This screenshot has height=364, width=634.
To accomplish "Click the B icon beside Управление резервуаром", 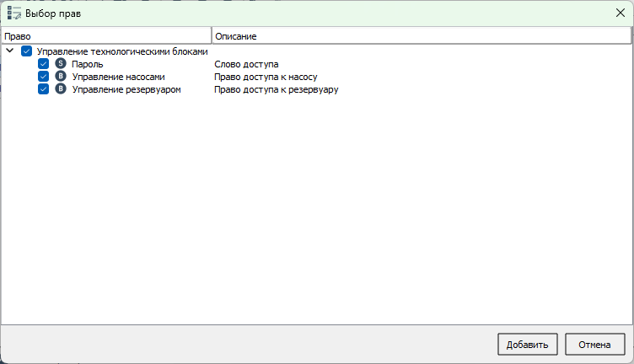I will click(61, 89).
